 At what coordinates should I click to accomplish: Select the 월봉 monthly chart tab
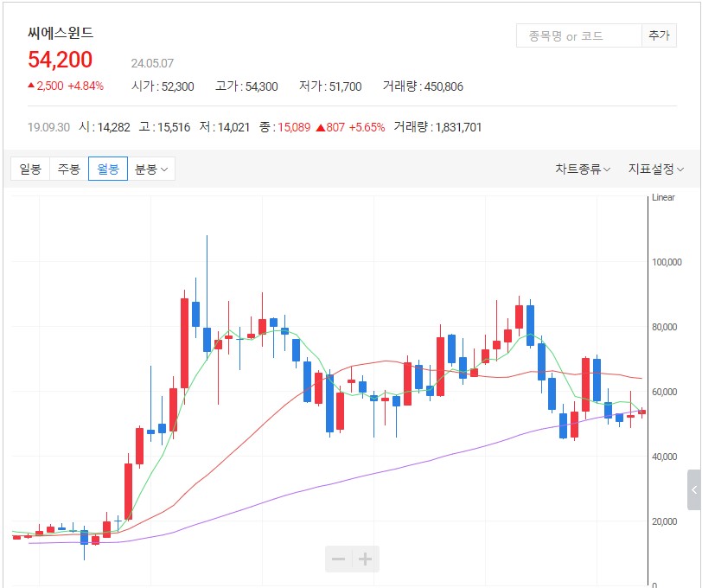pos(108,169)
